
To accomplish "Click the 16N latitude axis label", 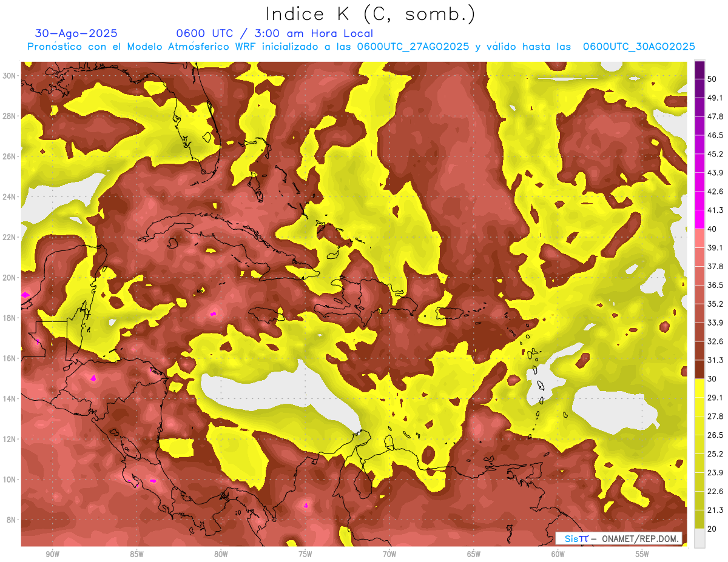I will [9, 358].
